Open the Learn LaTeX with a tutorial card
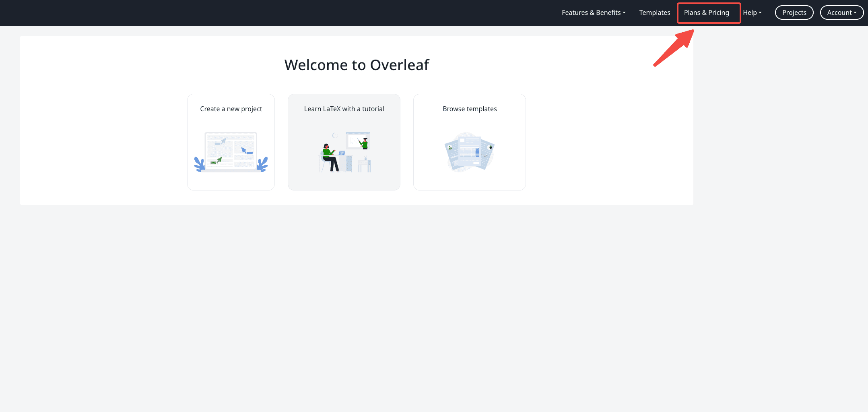 pyautogui.click(x=344, y=142)
